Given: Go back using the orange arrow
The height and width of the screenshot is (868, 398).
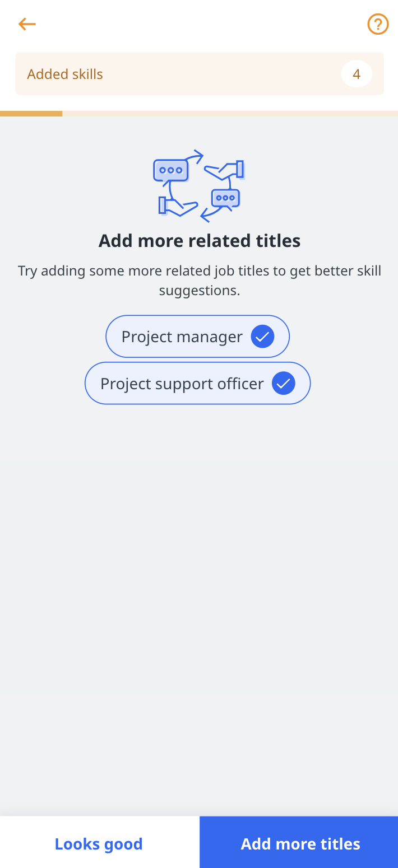Looking at the screenshot, I should click(27, 24).
